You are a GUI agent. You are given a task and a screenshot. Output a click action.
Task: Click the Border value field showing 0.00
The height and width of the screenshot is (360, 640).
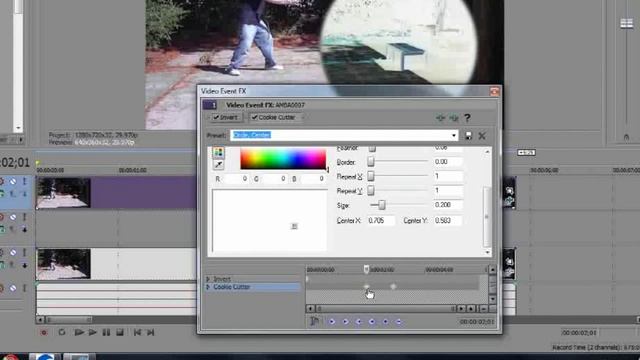447,162
